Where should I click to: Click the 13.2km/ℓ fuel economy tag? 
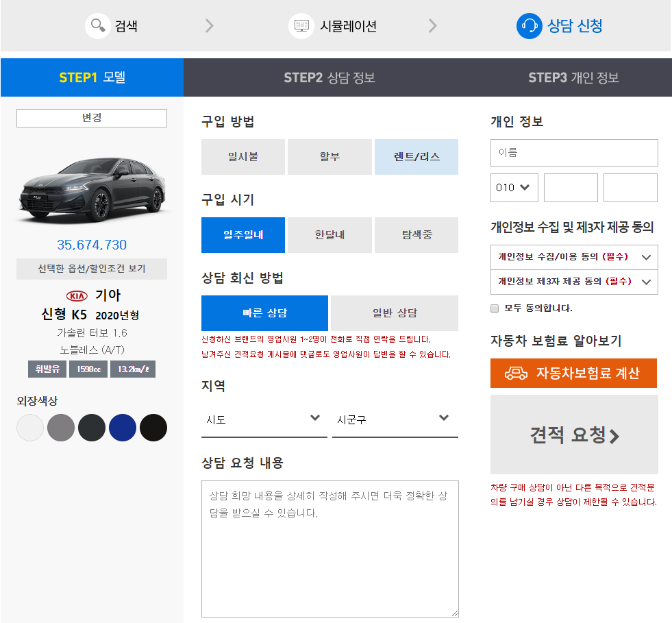[133, 369]
